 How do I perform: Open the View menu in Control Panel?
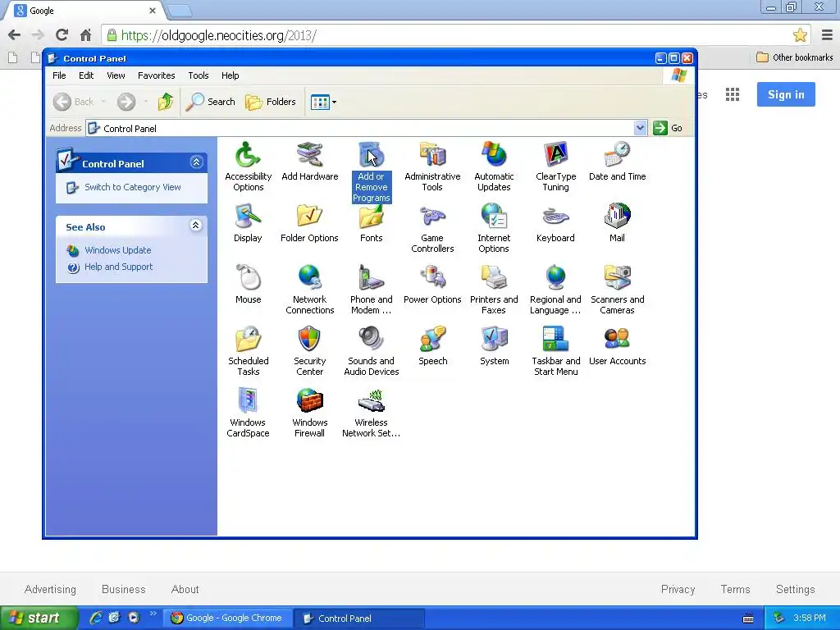coord(116,75)
